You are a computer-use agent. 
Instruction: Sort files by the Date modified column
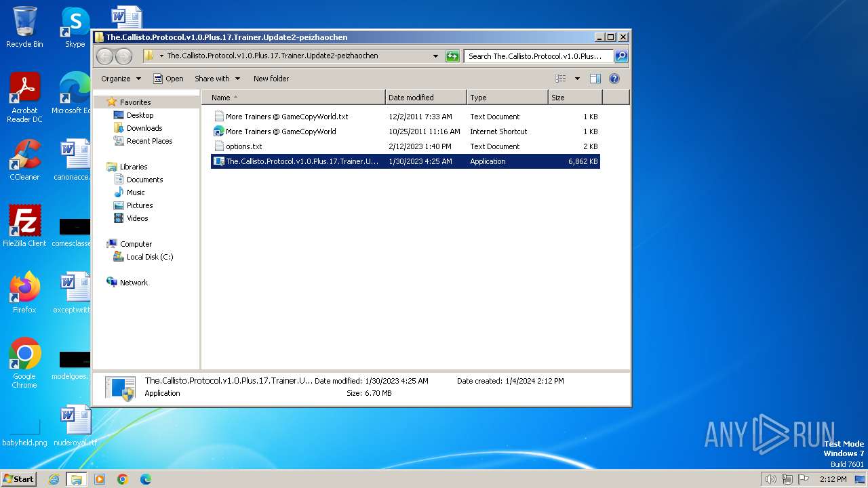(426, 98)
